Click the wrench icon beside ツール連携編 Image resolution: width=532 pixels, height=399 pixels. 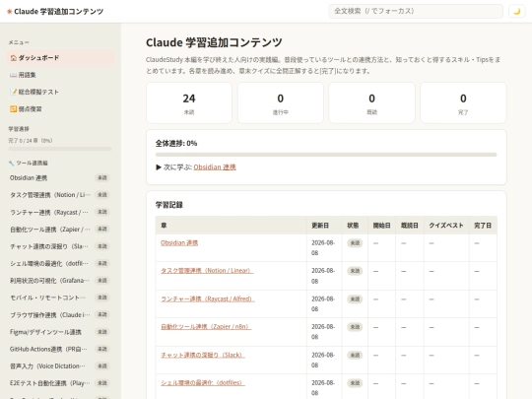tap(11, 164)
